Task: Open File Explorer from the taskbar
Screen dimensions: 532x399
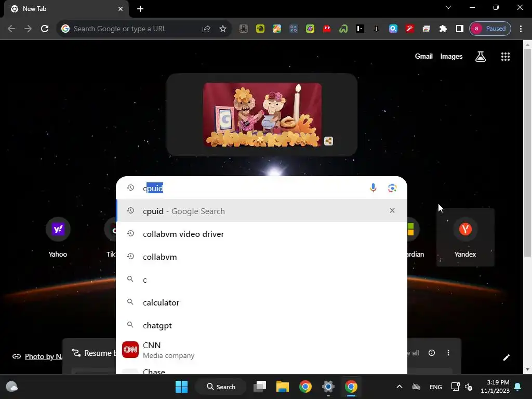Action: tap(282, 387)
